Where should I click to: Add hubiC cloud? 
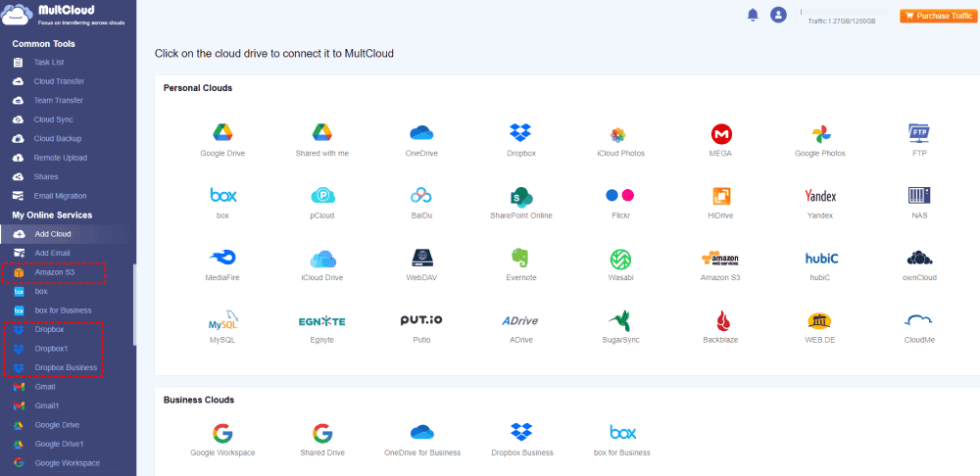click(x=821, y=264)
